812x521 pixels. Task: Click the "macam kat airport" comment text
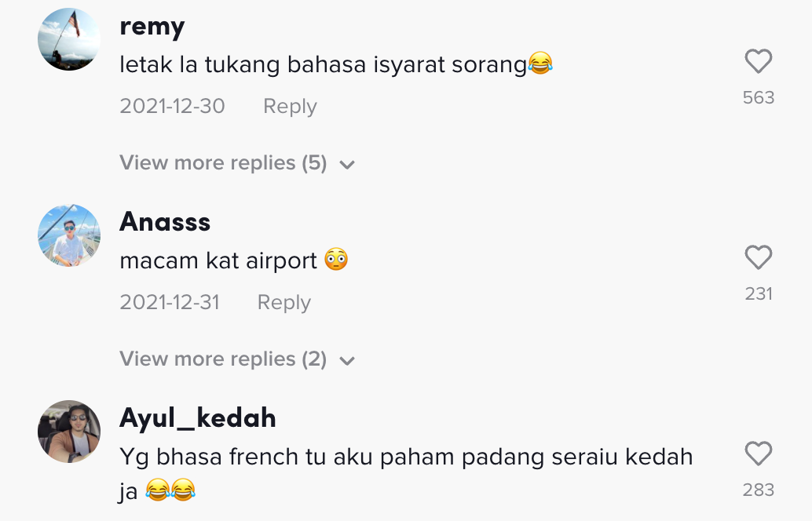tap(218, 260)
